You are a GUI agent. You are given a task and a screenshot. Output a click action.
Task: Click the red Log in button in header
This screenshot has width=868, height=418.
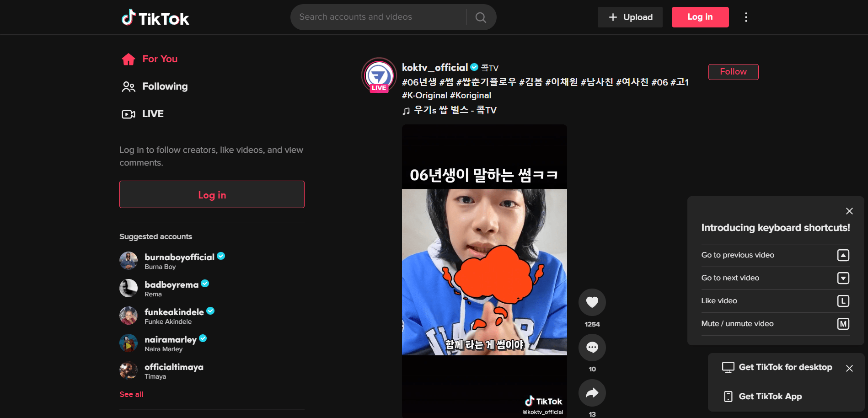coord(700,17)
